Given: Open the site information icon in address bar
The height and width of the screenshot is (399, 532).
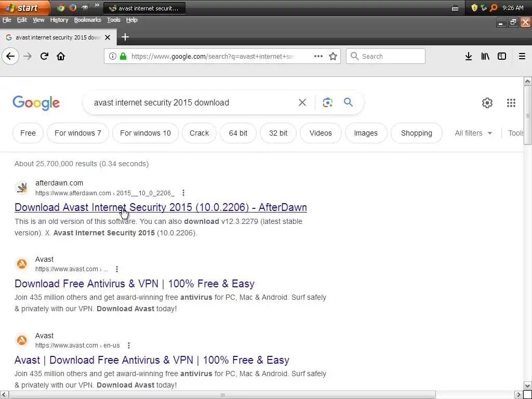Looking at the screenshot, I should pos(113,56).
